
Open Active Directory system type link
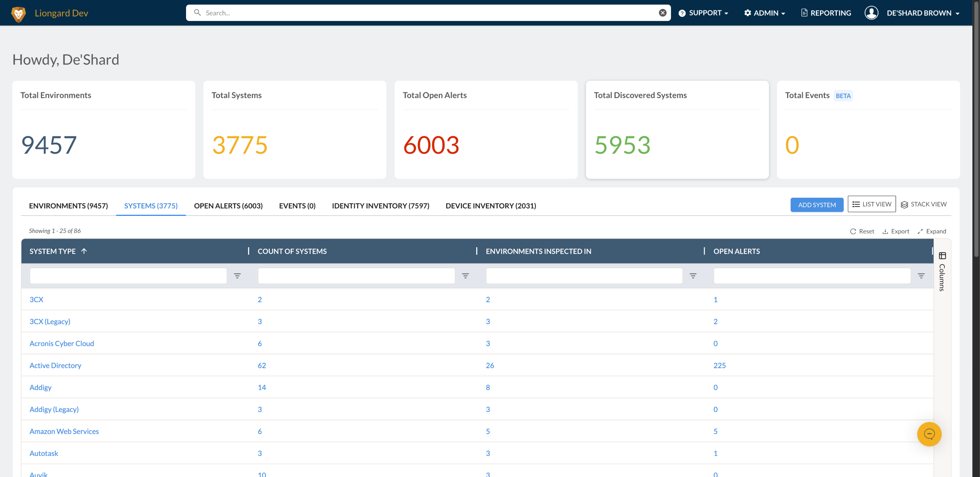(x=55, y=366)
